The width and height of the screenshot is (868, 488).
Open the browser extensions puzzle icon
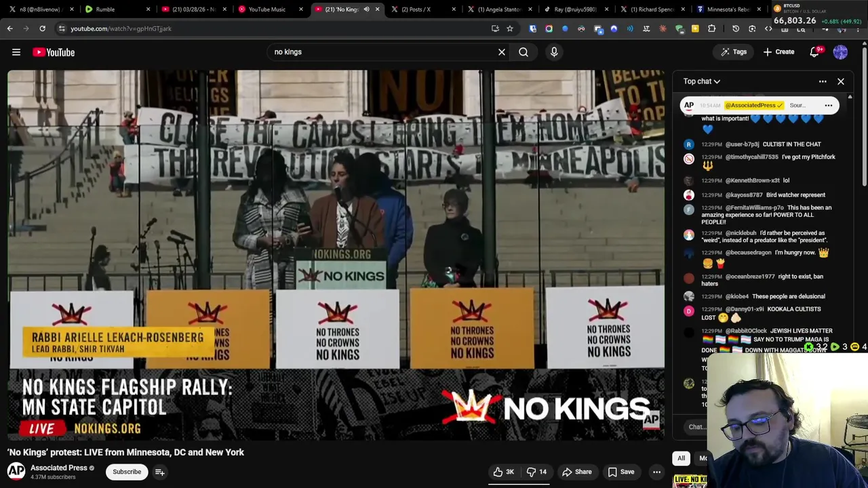click(711, 28)
